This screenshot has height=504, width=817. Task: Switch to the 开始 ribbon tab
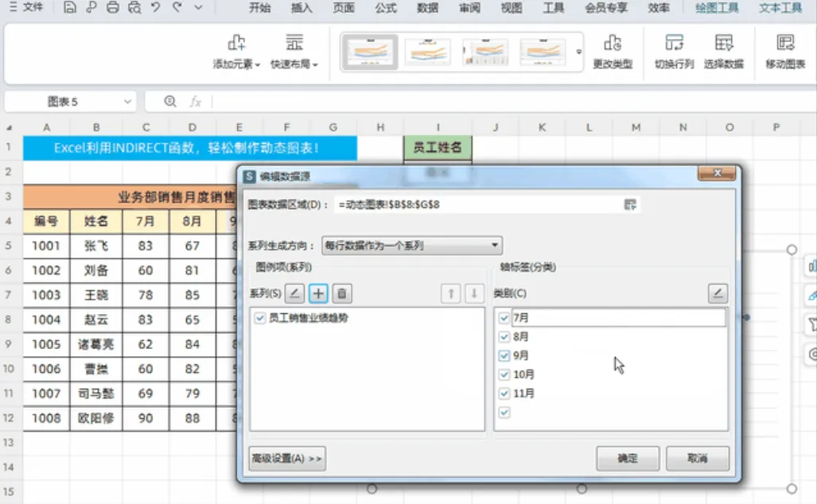coord(259,8)
